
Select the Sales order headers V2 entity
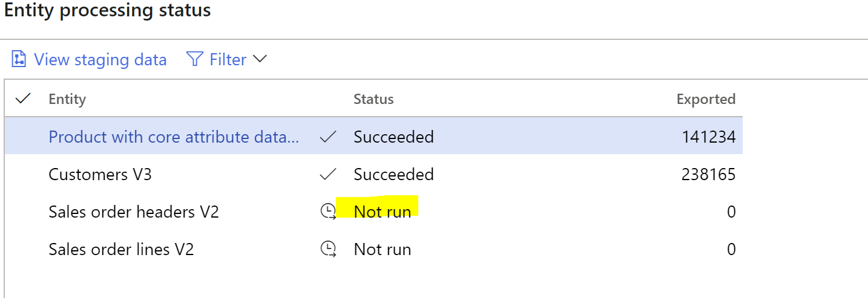[134, 212]
